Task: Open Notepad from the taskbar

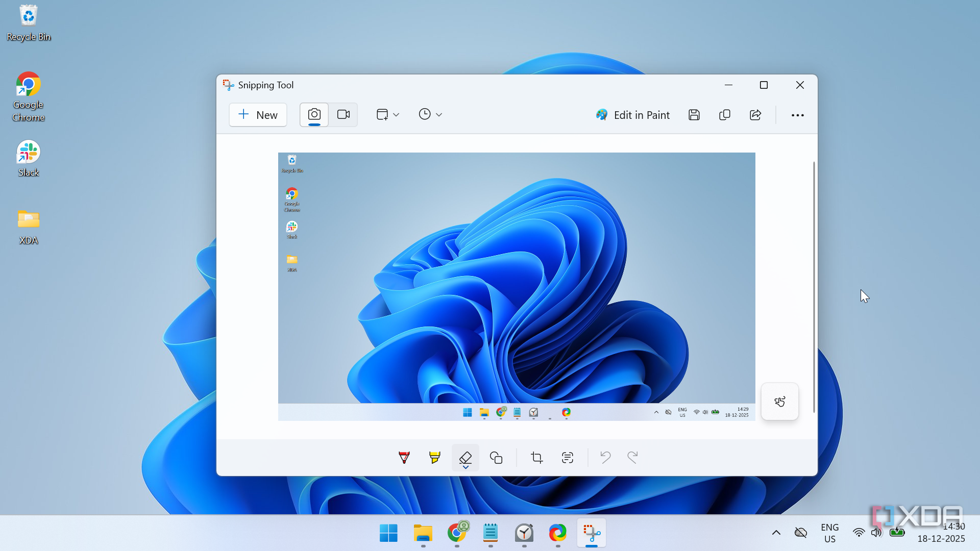Action: tap(491, 533)
